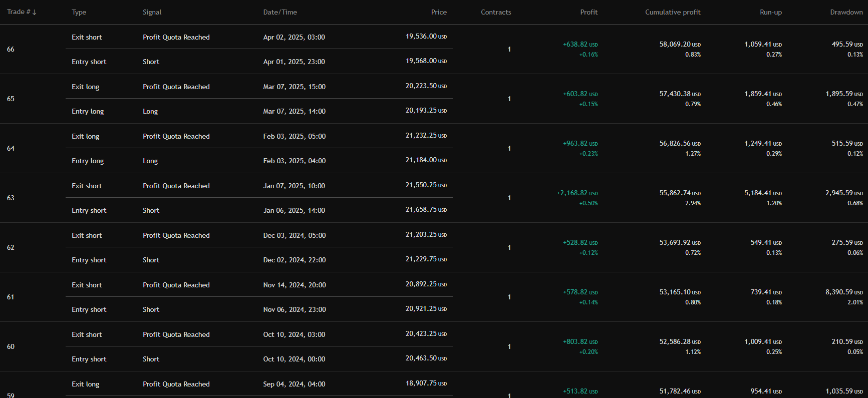
Task: Click exit price 20,423.25 USD
Action: [x=426, y=333]
